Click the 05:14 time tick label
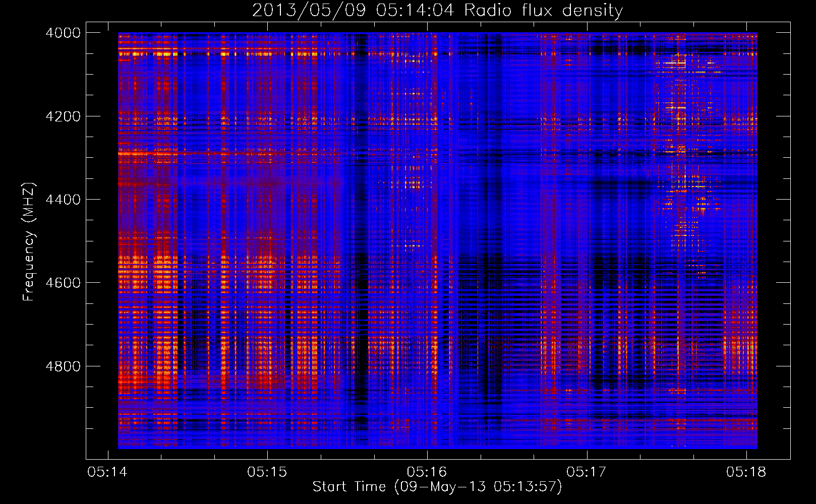Image resolution: width=816 pixels, height=504 pixels. (x=107, y=472)
